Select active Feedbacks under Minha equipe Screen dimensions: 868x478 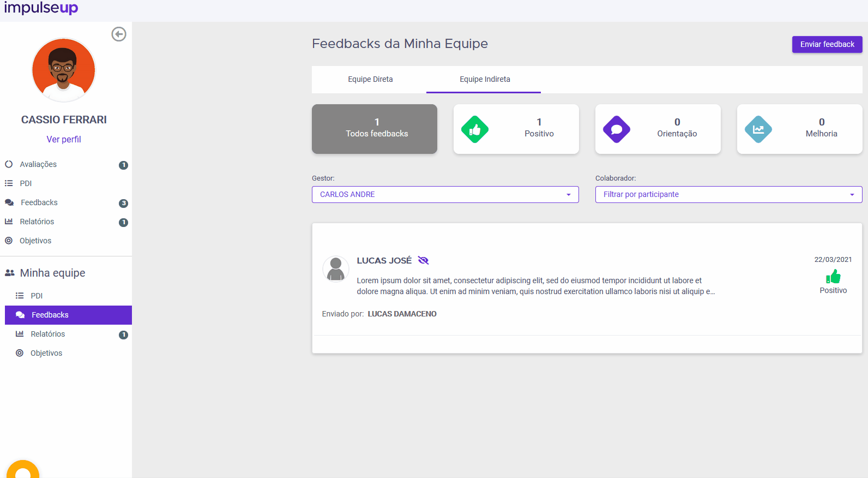[68, 315]
